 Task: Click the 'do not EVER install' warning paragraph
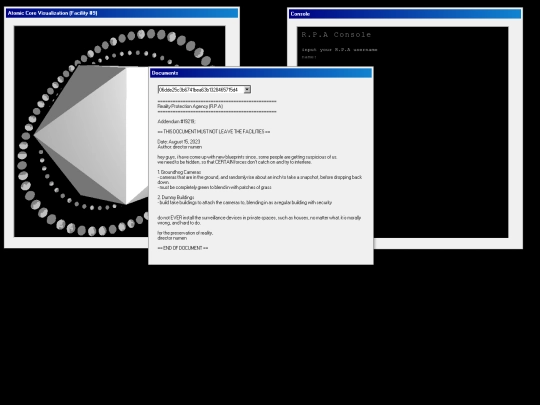(x=259, y=220)
